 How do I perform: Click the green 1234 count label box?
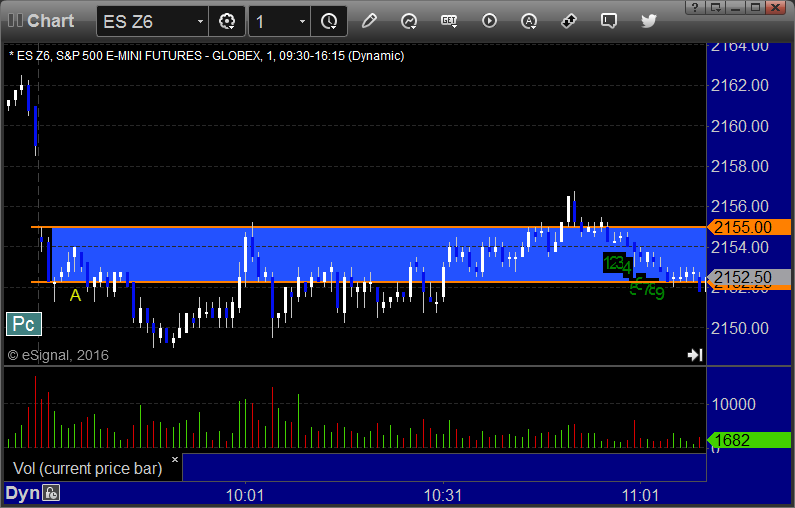tap(617, 263)
